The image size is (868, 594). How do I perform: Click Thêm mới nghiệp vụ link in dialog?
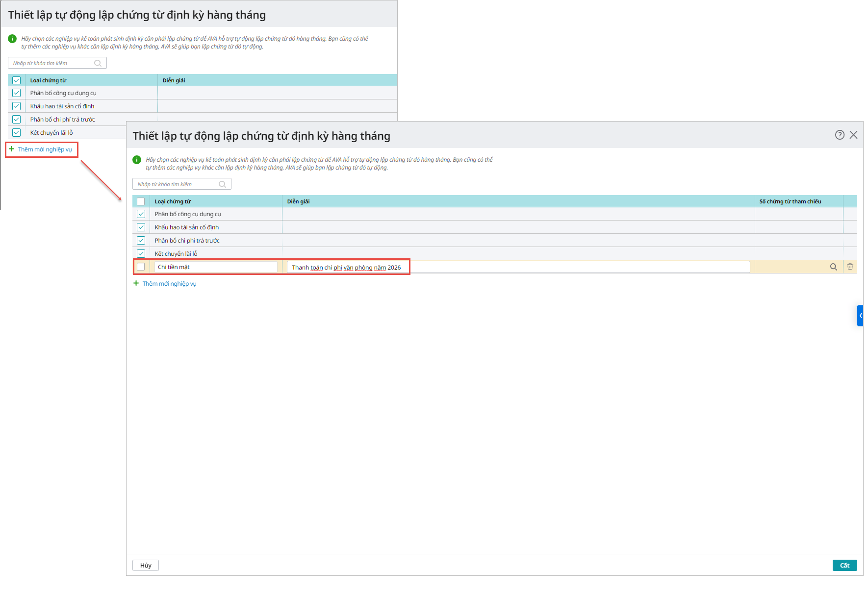(x=169, y=284)
